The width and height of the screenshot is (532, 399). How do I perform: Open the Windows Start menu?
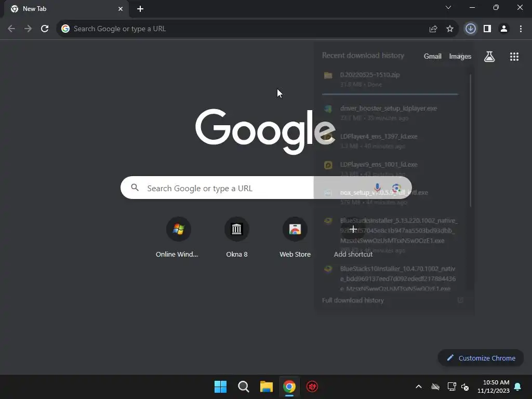220,387
